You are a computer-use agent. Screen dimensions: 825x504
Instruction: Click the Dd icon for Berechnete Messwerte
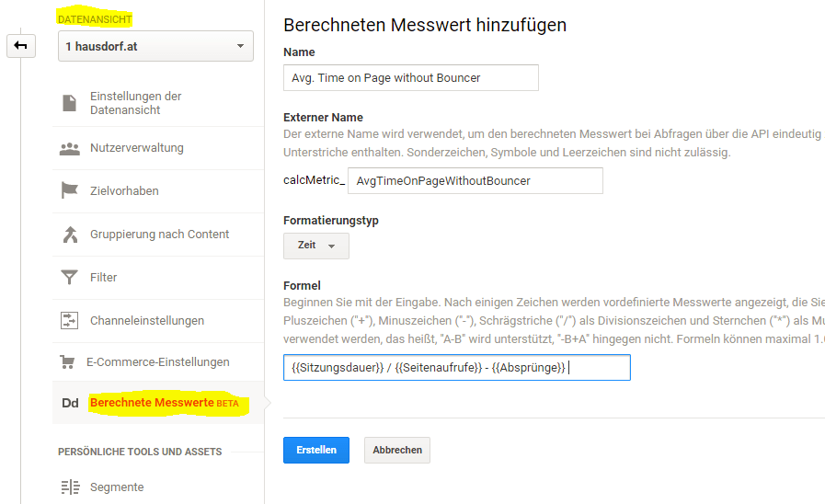70,404
